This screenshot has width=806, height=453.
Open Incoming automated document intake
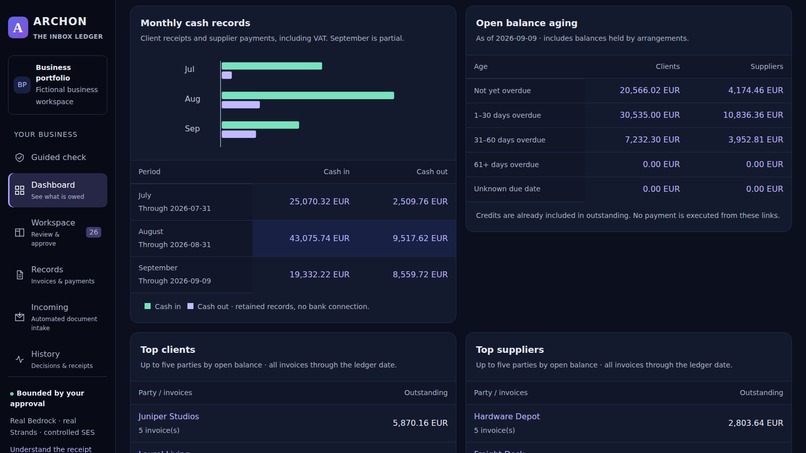point(58,317)
